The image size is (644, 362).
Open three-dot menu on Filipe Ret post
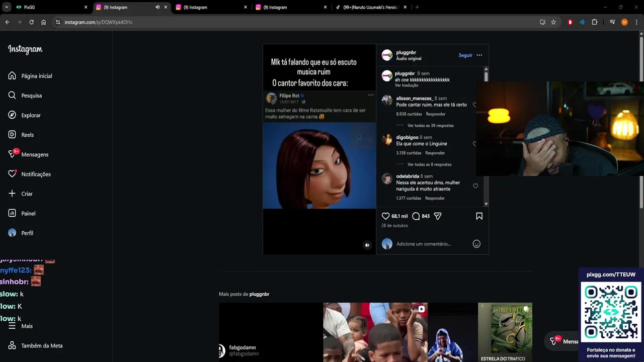pyautogui.click(x=371, y=95)
